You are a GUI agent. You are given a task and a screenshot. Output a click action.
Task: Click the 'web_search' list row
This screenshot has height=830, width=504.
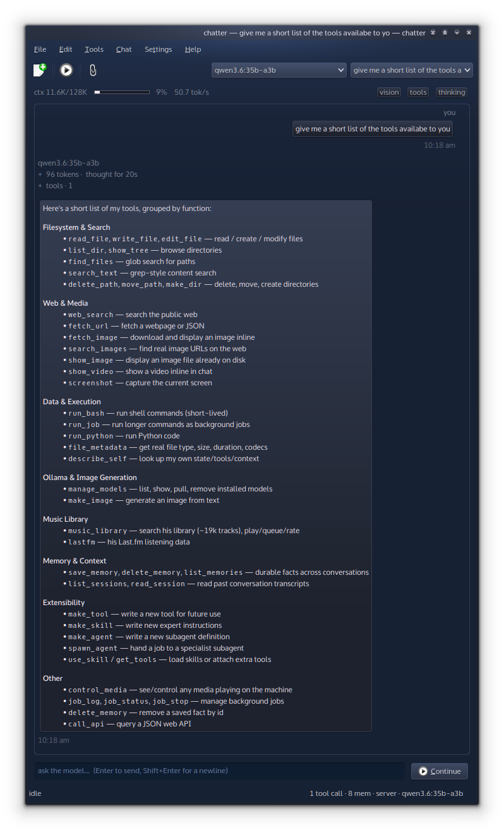coord(130,315)
